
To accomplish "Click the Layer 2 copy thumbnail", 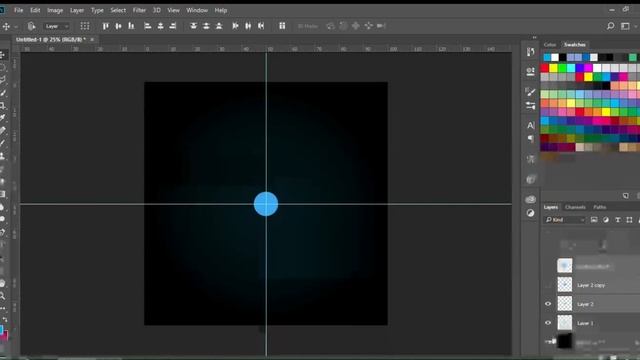I will tap(565, 284).
